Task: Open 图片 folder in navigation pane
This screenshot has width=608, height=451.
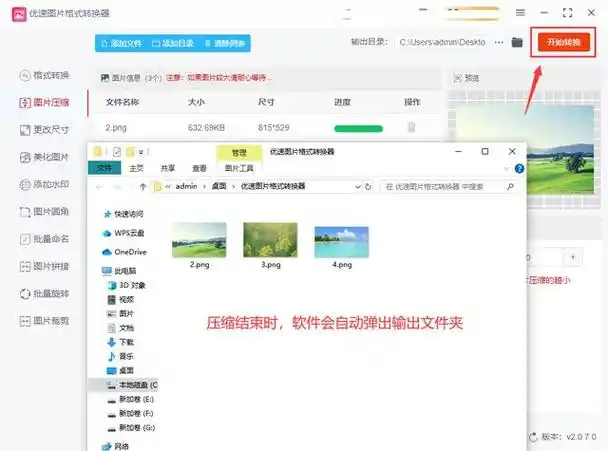Action: pyautogui.click(x=121, y=313)
